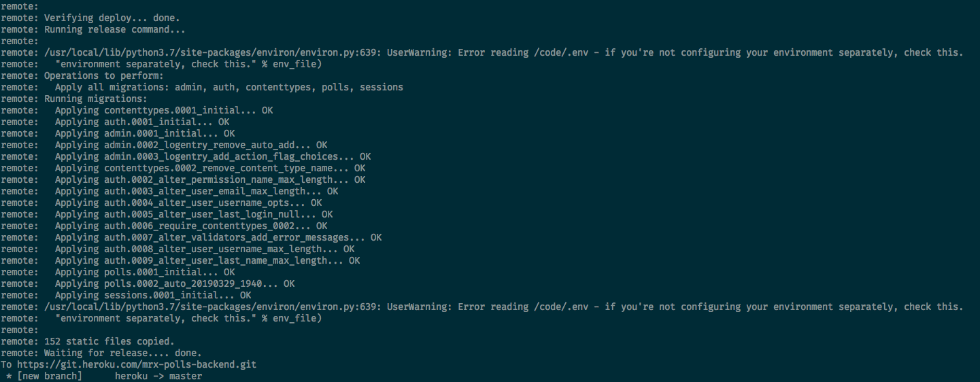Click the environ.py:639 file path in first warning
This screenshot has height=382, width=980.
point(213,52)
